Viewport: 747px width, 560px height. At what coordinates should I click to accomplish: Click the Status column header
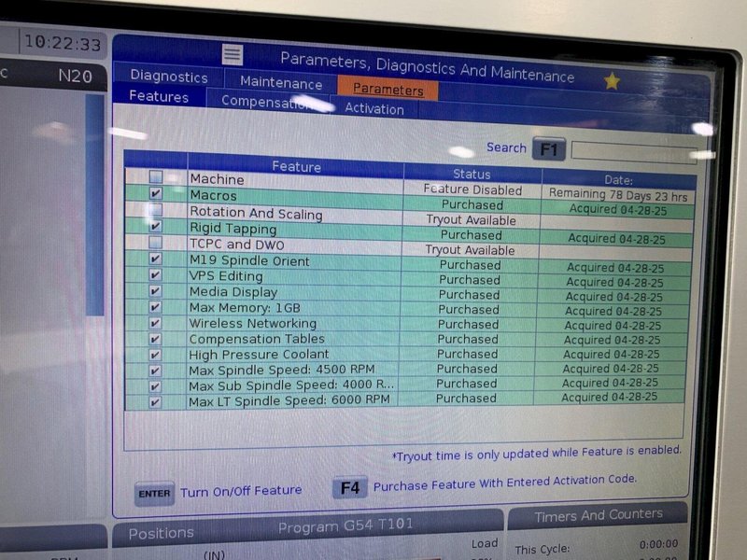coord(472,174)
